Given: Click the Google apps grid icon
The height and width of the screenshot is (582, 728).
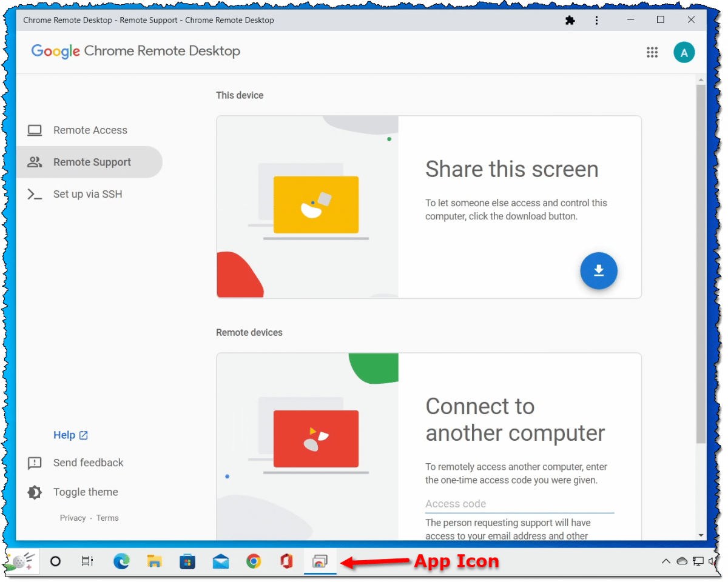Looking at the screenshot, I should [652, 52].
